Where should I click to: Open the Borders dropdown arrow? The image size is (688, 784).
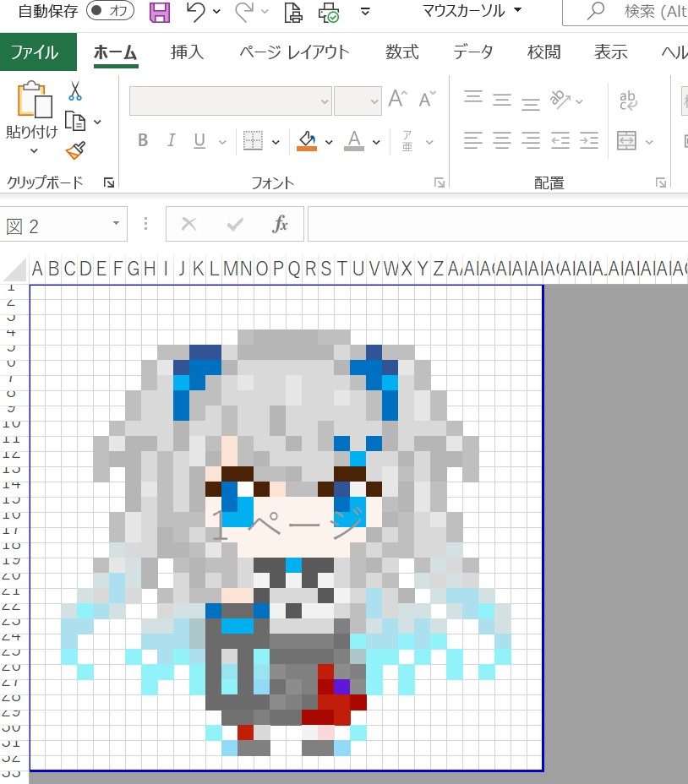(x=276, y=142)
